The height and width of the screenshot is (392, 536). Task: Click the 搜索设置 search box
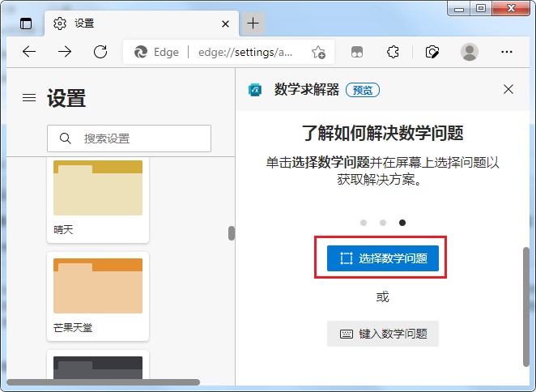pos(129,138)
